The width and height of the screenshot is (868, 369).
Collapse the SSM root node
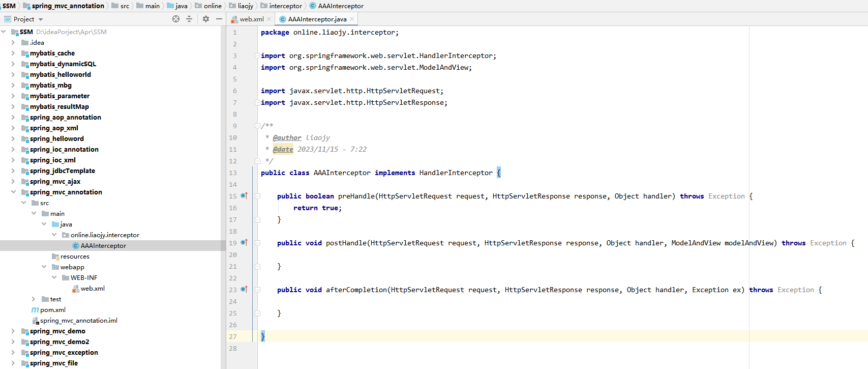tap(4, 32)
